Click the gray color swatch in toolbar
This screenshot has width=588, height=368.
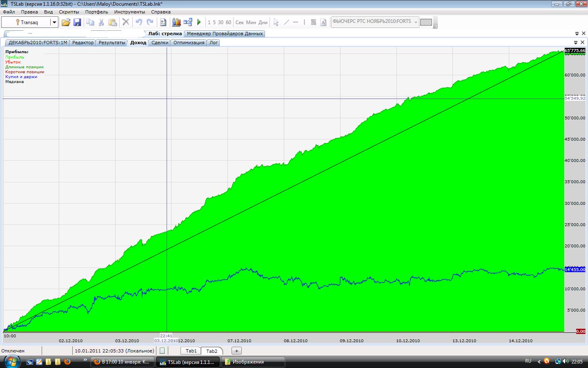[x=426, y=22]
